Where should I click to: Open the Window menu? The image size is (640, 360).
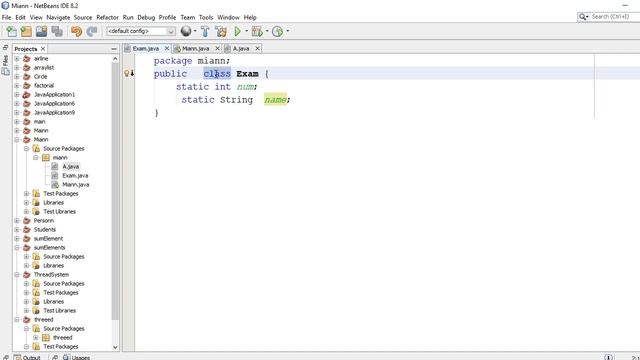pyautogui.click(x=228, y=18)
